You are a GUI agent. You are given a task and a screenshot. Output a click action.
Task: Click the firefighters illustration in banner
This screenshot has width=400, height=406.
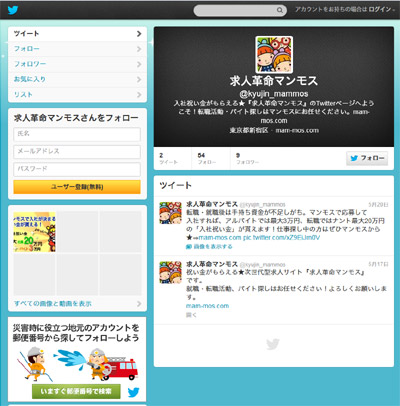77,364
